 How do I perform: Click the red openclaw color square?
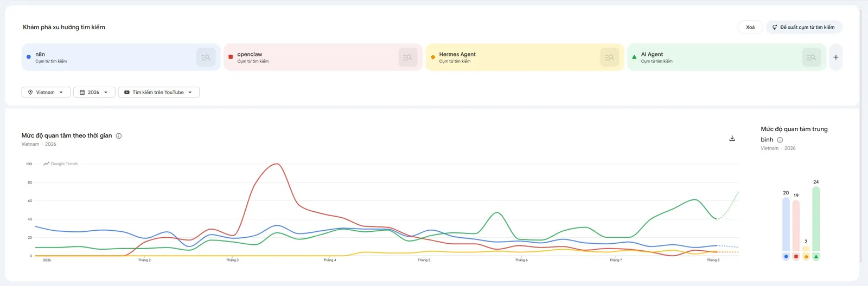(x=231, y=57)
